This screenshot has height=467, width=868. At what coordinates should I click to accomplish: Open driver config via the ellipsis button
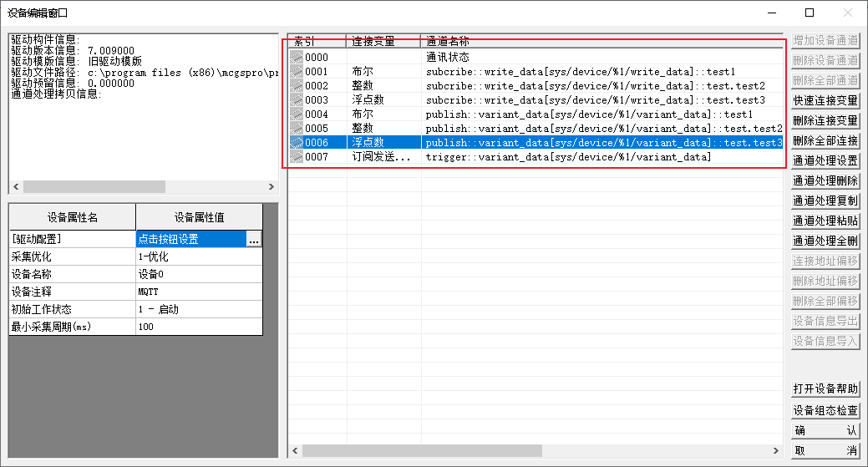click(x=253, y=240)
